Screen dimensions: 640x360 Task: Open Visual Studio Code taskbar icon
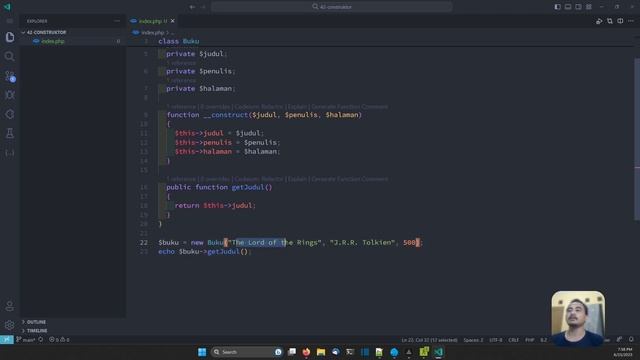tap(438, 352)
